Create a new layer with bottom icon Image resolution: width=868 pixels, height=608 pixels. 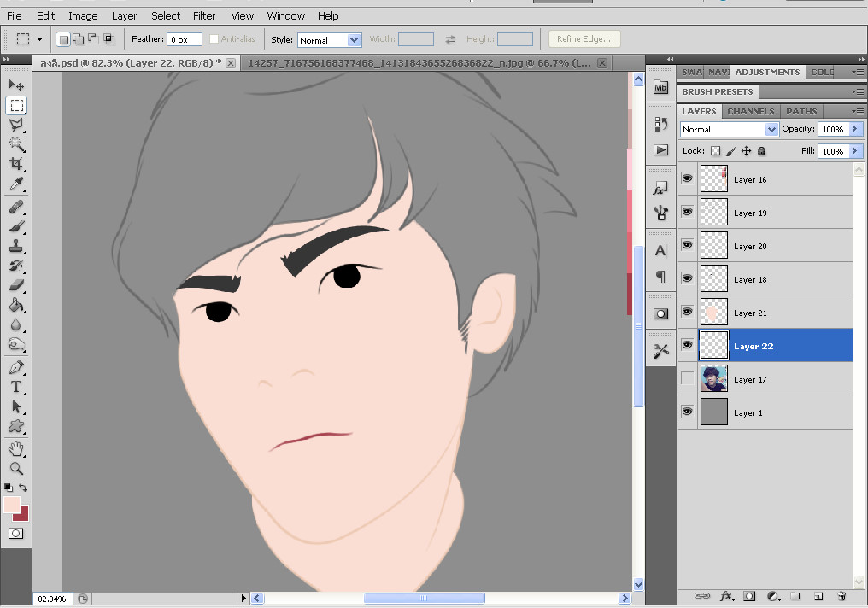(x=818, y=596)
